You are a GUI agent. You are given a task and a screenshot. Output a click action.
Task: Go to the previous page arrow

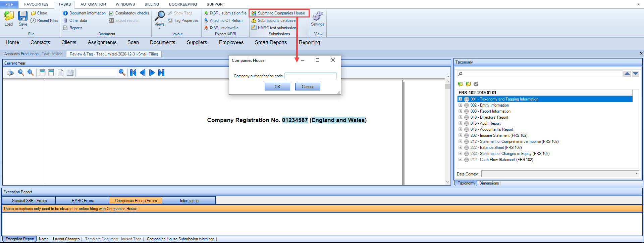(143, 73)
